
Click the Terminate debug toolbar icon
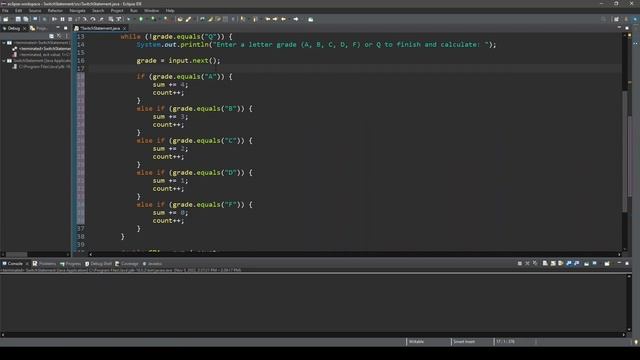[70, 19]
